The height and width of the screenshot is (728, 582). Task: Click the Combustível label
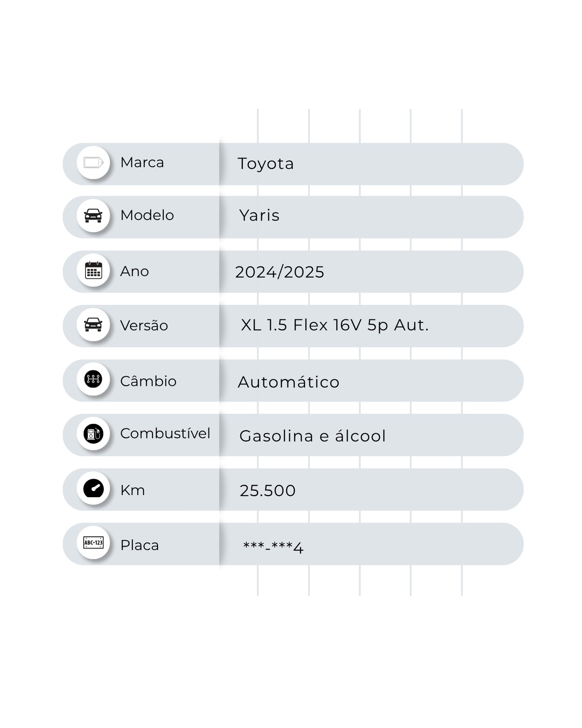(x=165, y=433)
